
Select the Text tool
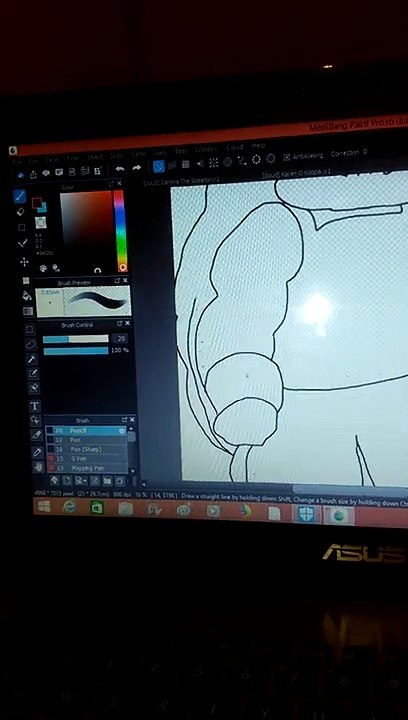pyautogui.click(x=35, y=406)
